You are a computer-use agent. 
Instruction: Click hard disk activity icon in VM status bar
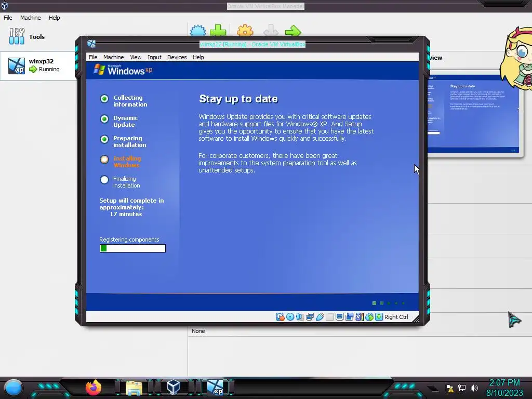coord(280,317)
